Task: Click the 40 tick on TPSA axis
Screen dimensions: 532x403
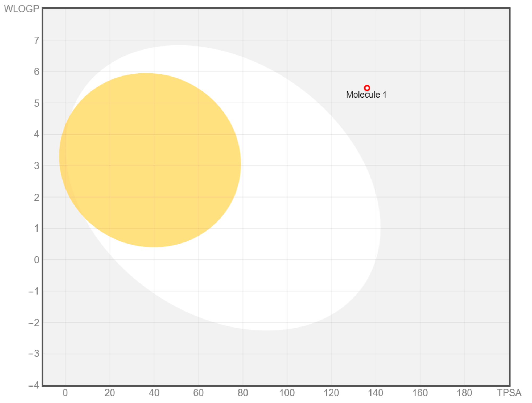Action: tap(154, 393)
